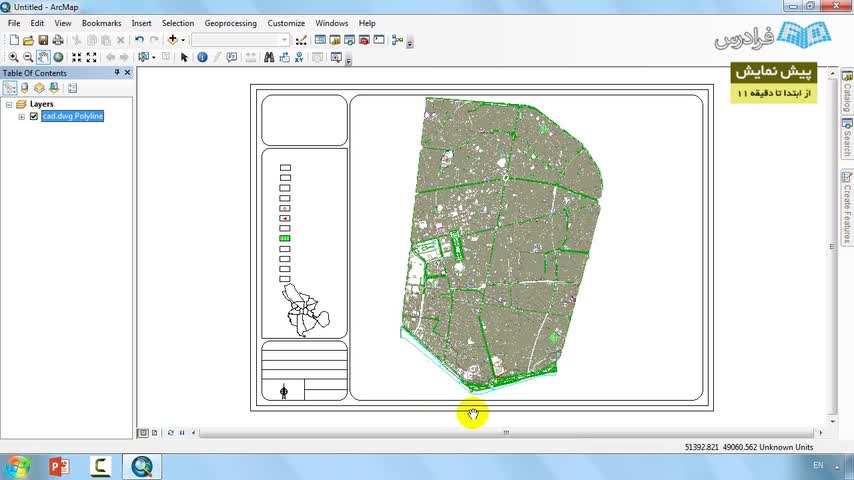Choose the Select Elements arrow tool
This screenshot has height=480, width=854.
point(184,58)
